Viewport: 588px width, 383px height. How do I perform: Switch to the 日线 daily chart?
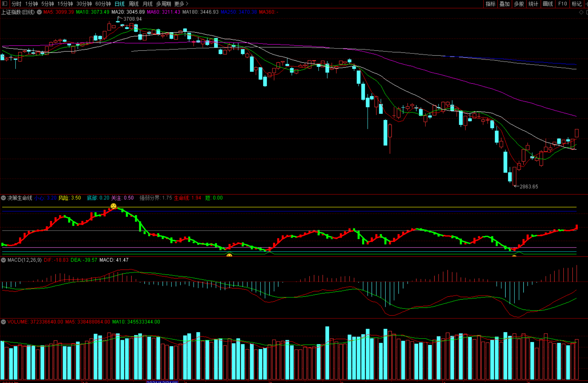pos(119,4)
